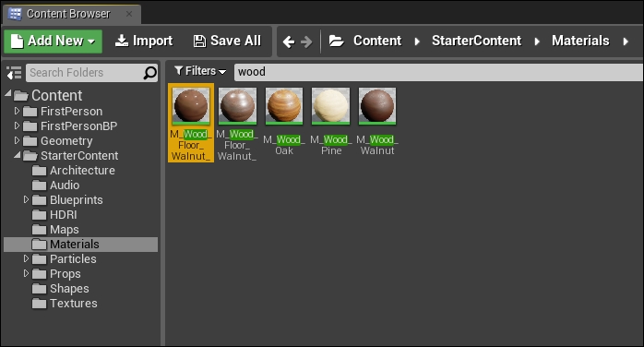Expand the Geometry folder

17,140
